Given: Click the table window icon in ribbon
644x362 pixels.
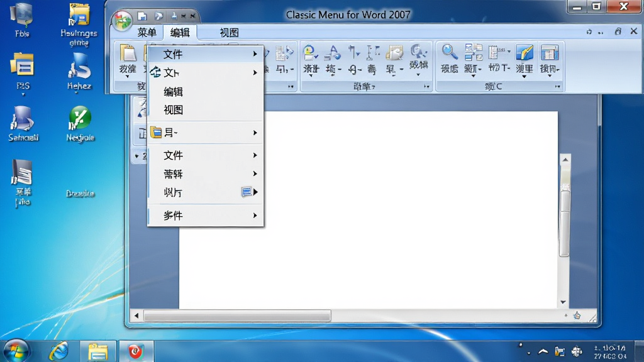Looking at the screenshot, I should (550, 53).
